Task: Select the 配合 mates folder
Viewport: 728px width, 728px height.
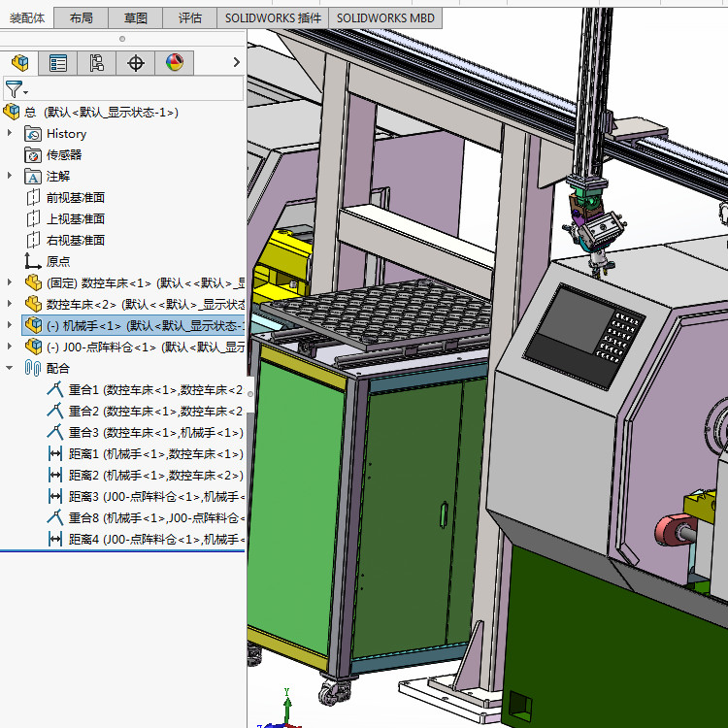Action: tap(58, 369)
